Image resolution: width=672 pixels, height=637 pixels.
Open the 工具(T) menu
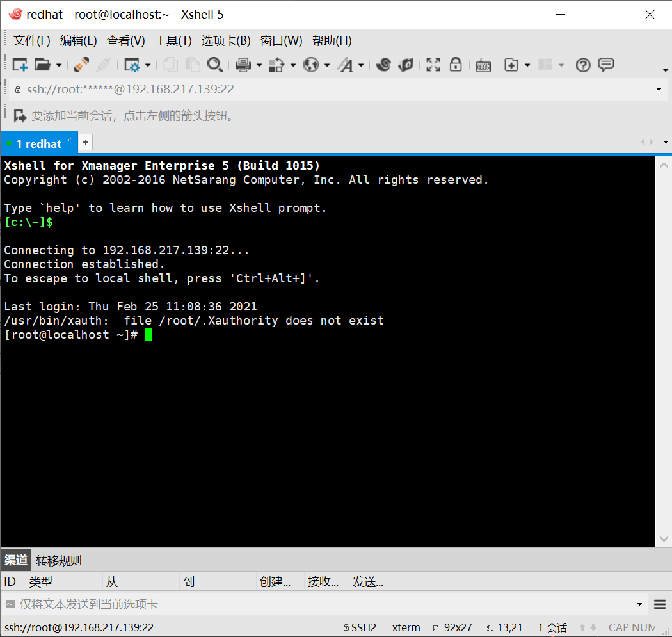[173, 41]
